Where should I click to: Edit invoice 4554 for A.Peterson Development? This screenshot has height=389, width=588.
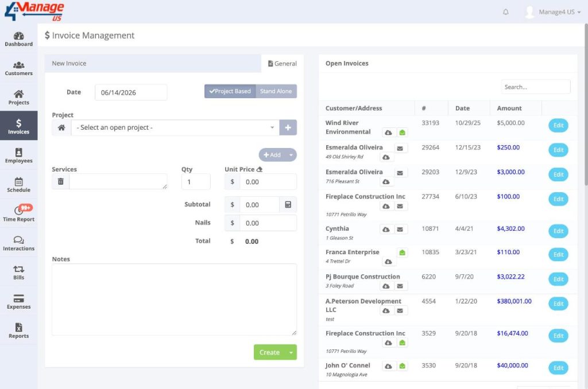click(x=558, y=304)
